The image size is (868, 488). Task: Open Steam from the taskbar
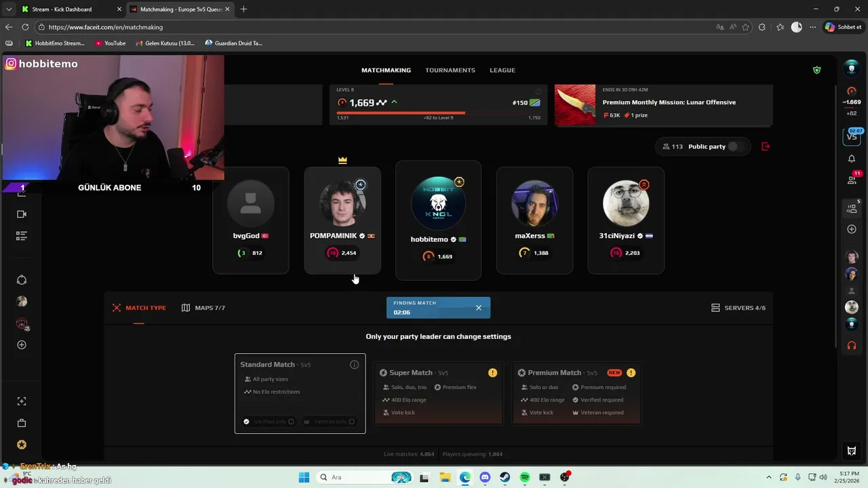[x=505, y=477]
